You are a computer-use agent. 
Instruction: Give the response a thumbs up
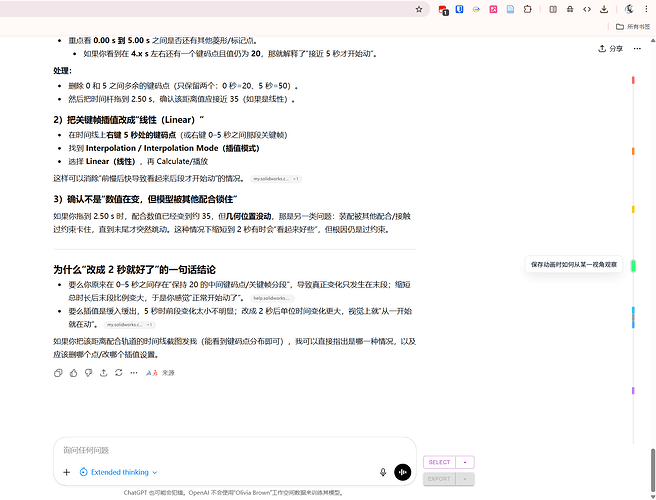(x=73, y=373)
